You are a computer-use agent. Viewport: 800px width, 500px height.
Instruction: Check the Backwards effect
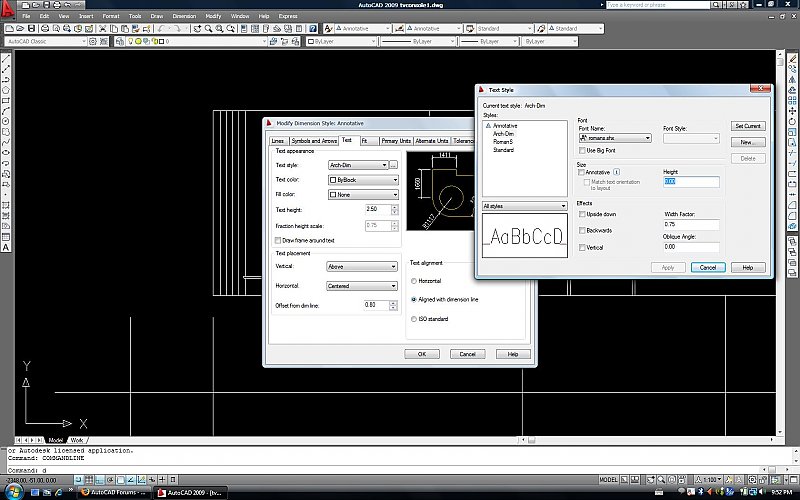point(582,231)
